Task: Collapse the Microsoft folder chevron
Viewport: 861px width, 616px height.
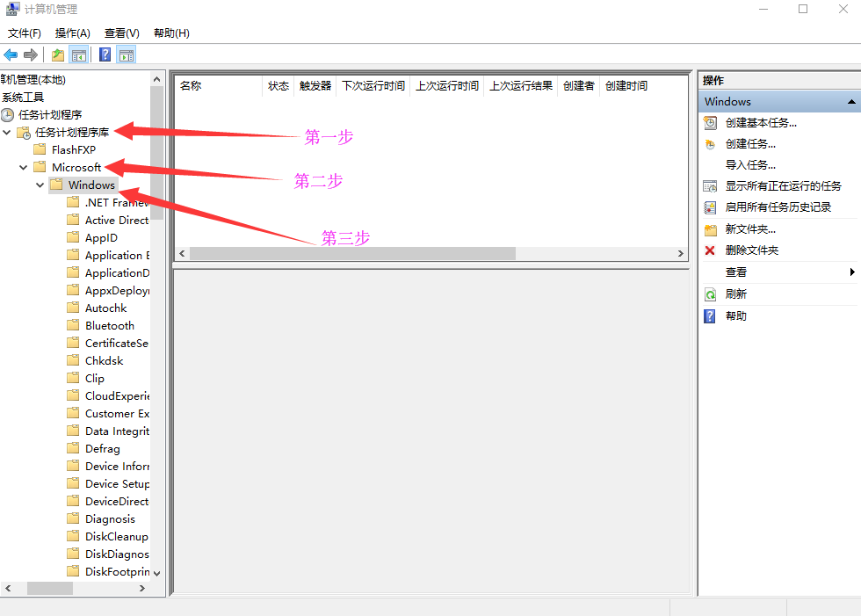Action: click(24, 168)
